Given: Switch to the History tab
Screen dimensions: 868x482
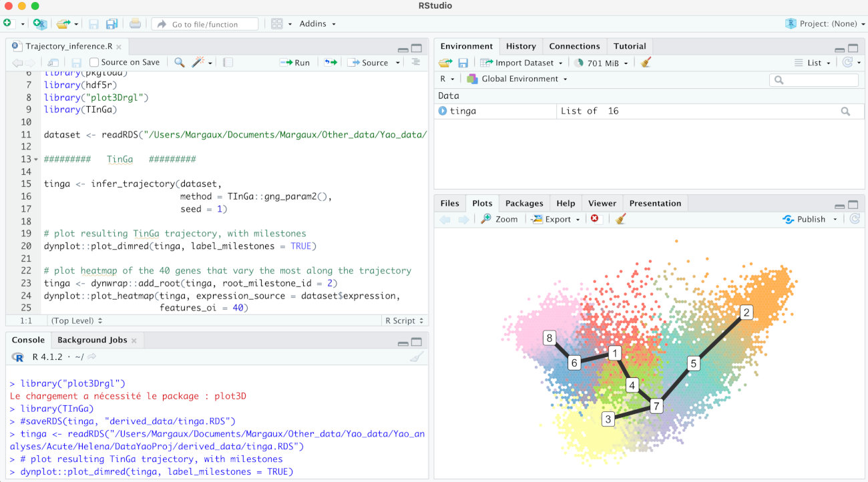Looking at the screenshot, I should point(521,46).
